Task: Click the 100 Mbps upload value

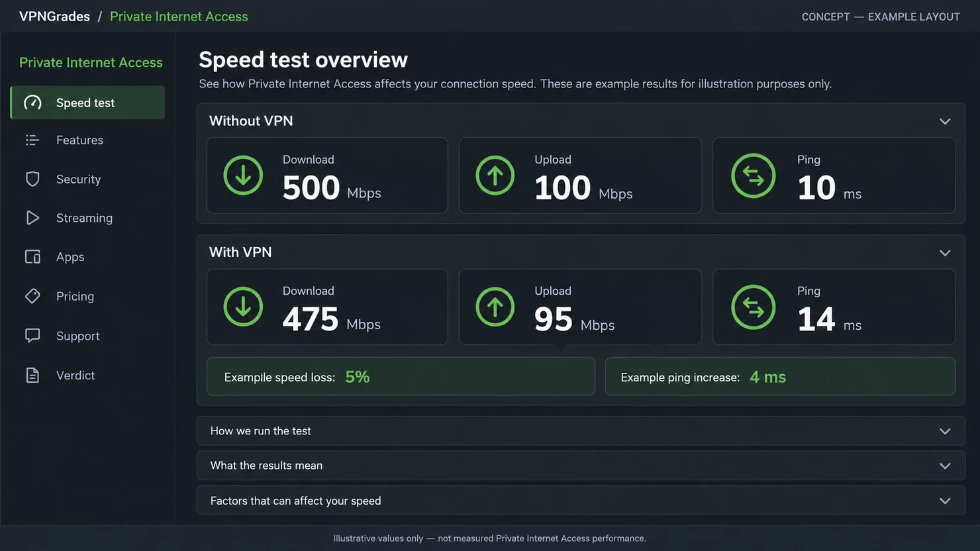Action: [583, 188]
